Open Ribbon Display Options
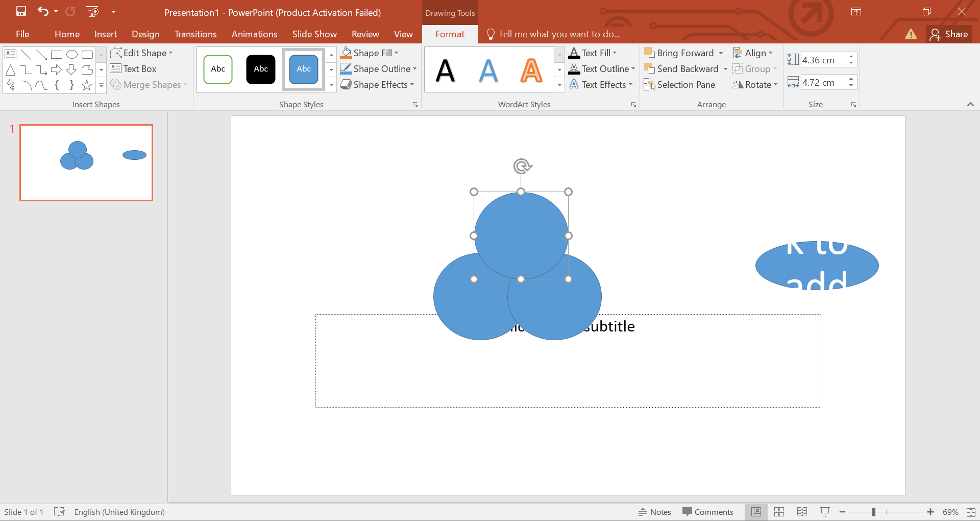 pyautogui.click(x=856, y=12)
